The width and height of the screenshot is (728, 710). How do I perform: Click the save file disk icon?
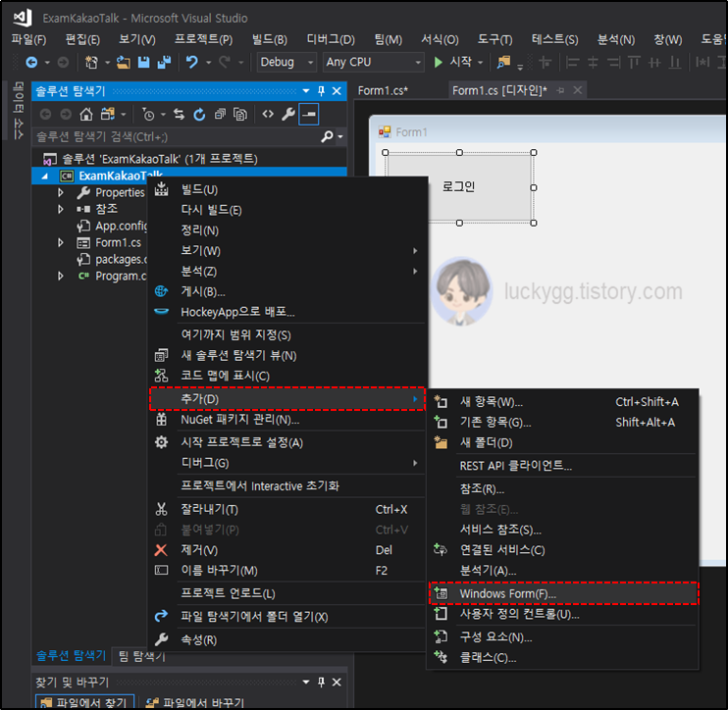pos(144,62)
